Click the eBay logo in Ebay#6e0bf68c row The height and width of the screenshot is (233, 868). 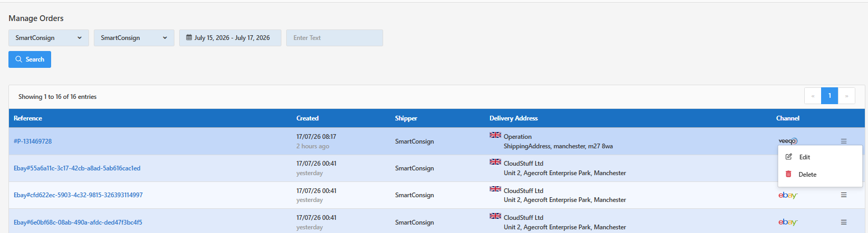click(788, 222)
